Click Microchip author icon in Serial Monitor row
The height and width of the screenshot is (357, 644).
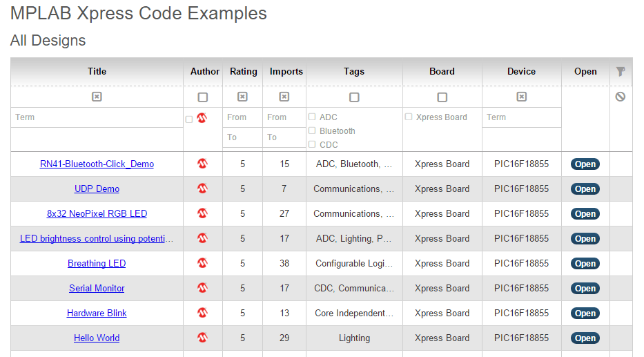[202, 288]
